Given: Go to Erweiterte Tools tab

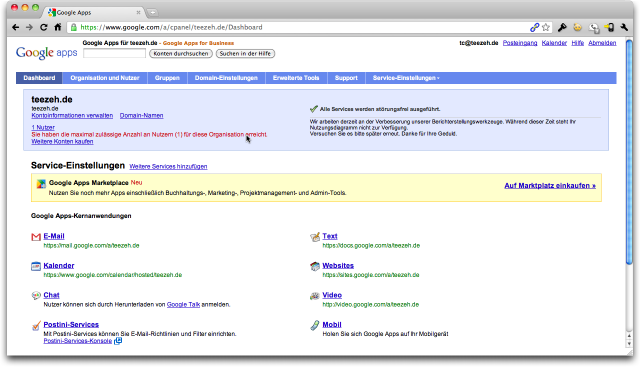Looking at the screenshot, I should [x=296, y=78].
